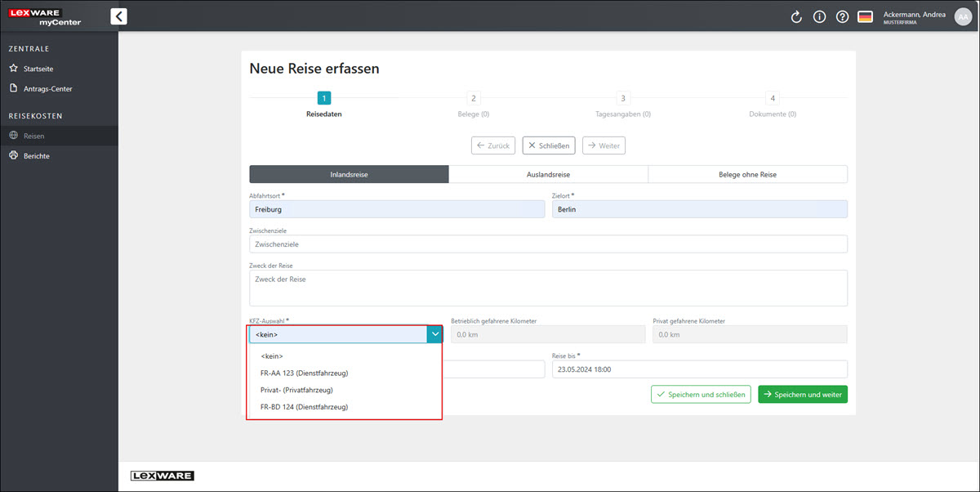Image resolution: width=980 pixels, height=492 pixels.
Task: Click the refresh icon in header
Action: [x=797, y=17]
